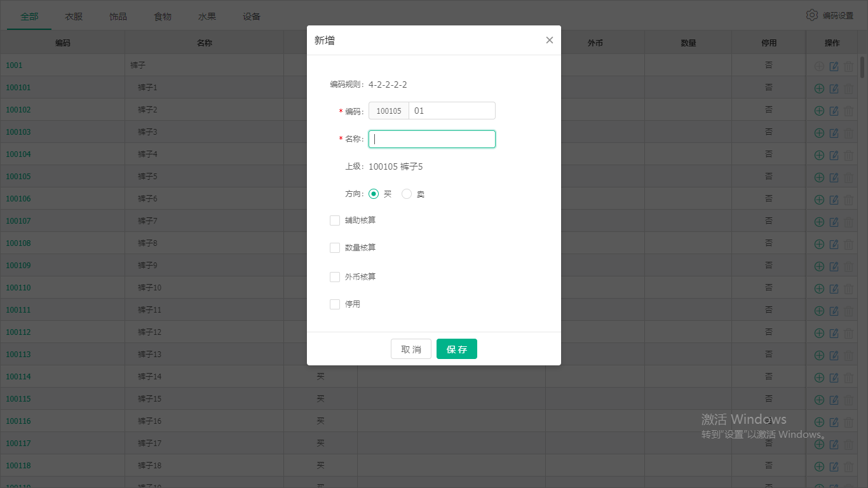Switch to the 衣服 tab
This screenshot has height=488, width=868.
click(73, 16)
